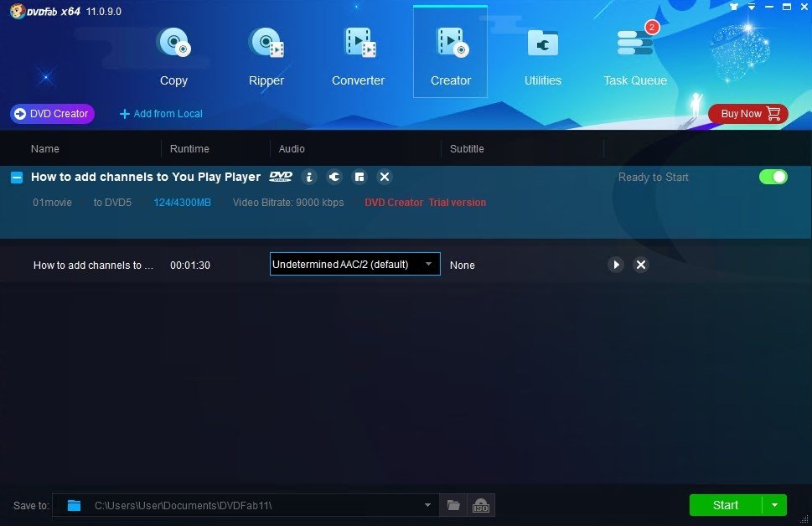Select the task title 'How to add channels to You Play Player'
Viewport: 812px width, 526px height.
coord(146,177)
